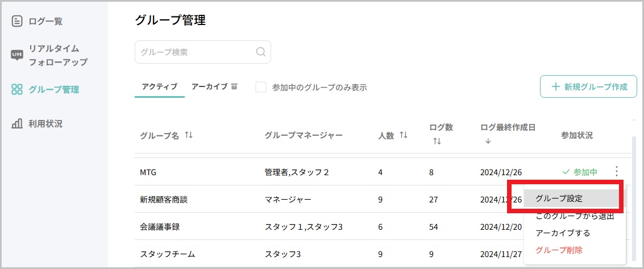
Task: Click 2024/12/20 date in 会議議事録 row
Action: tap(501, 227)
